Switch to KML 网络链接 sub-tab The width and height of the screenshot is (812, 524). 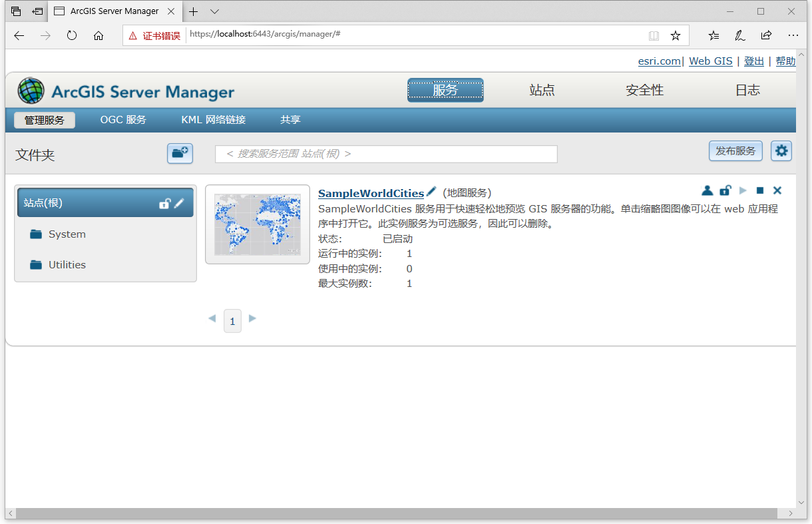214,120
